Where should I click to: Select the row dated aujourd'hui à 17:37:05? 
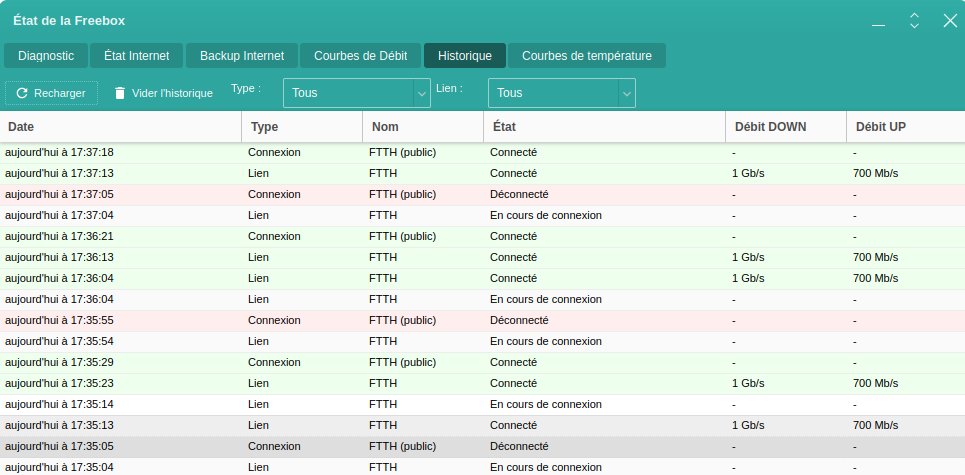[x=482, y=194]
